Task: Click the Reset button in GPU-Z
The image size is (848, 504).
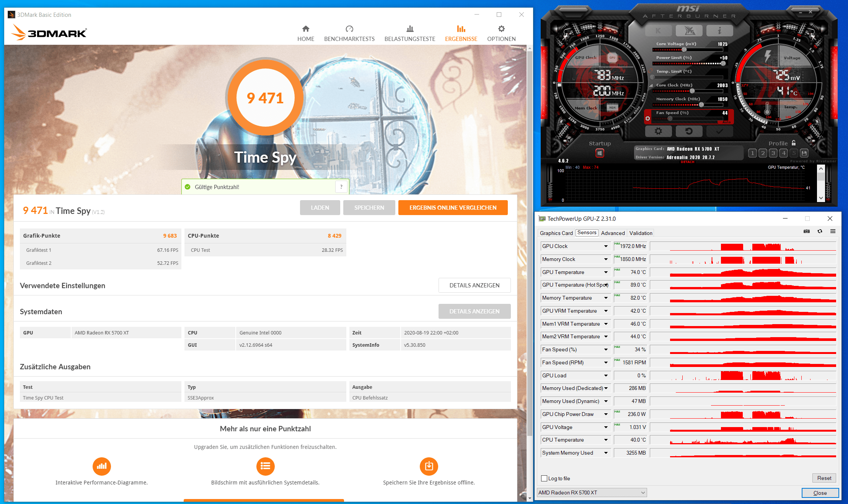Action: [x=824, y=478]
